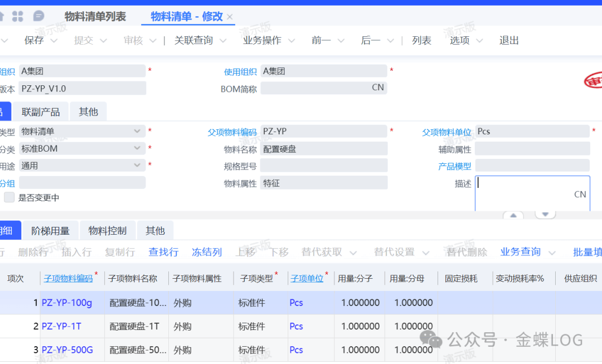Image resolution: width=602 pixels, height=364 pixels.
Task: Click the collapse-up arrow below the header panel
Action: click(513, 216)
